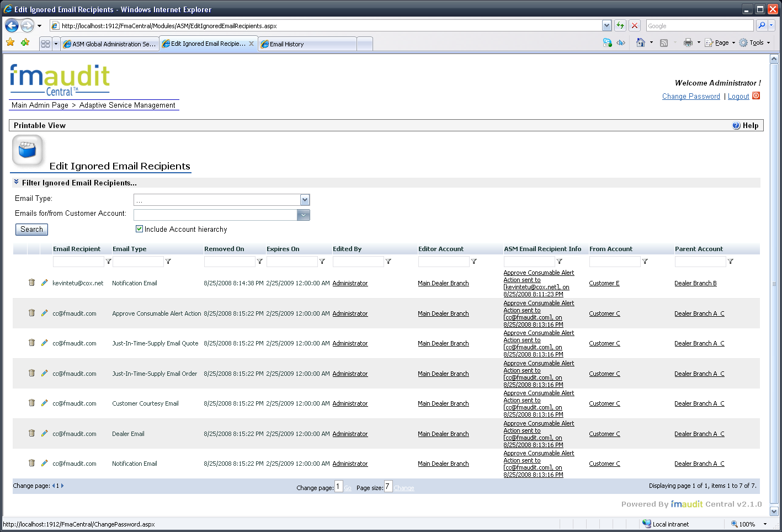Viewport: 782px width, 532px height.
Task: Click the browser Refresh button
Action: pyautogui.click(x=620, y=25)
